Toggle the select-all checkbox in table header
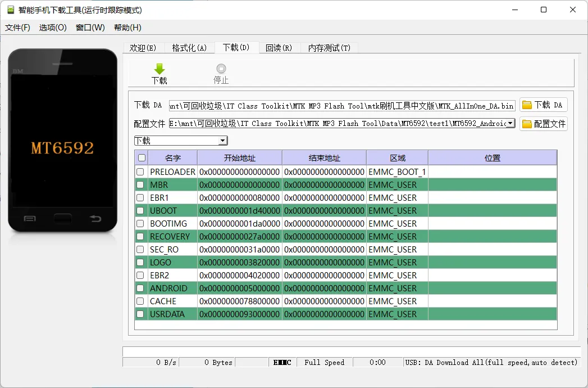 pyautogui.click(x=142, y=158)
